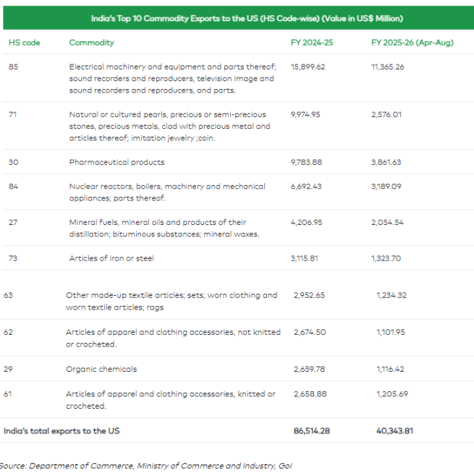474x476 pixels.
Task: Select HS code 85 cell
Action: [x=14, y=66]
